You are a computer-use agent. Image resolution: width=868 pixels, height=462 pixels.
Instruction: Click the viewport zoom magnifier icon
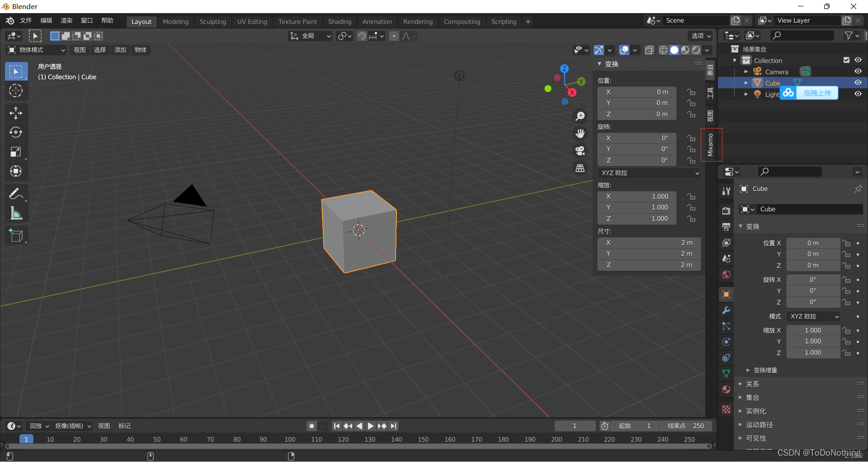pyautogui.click(x=580, y=116)
